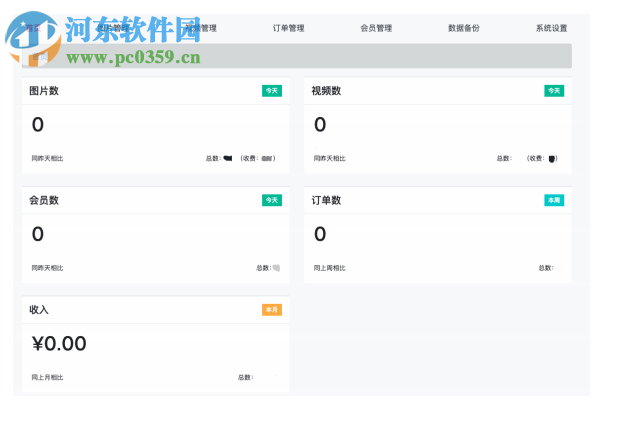Click 总数 label in 会员数 card
The height and width of the screenshot is (421, 638).
264,268
